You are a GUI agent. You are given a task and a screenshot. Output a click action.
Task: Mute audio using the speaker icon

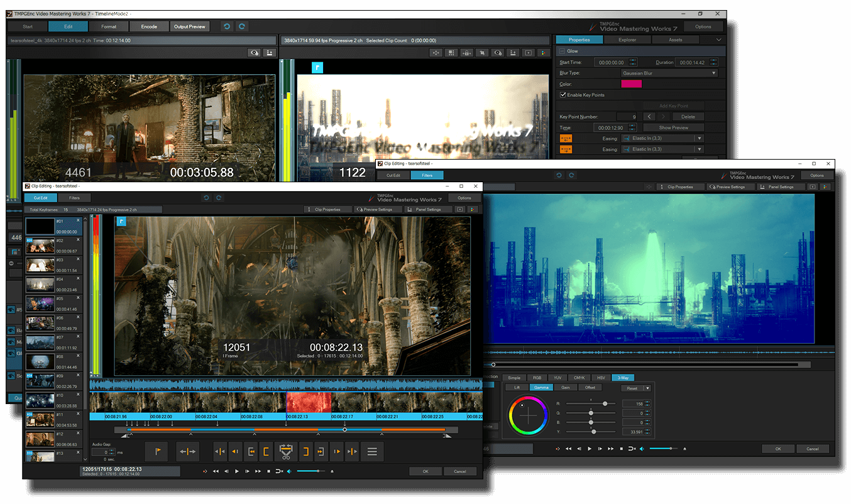pyautogui.click(x=289, y=471)
